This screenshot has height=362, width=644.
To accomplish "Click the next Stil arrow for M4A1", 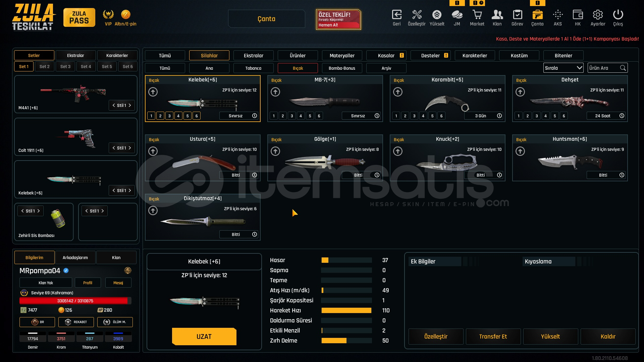I will pos(130,105).
